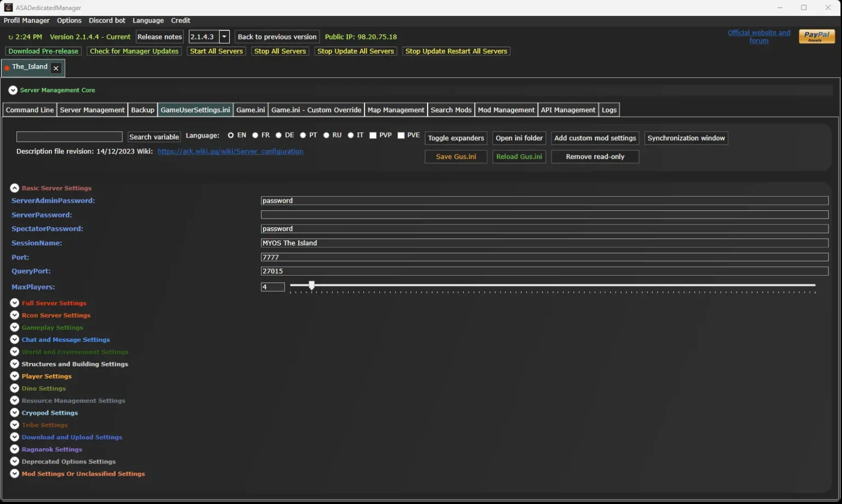
Task: Expand Resource Management Settings
Action: click(15, 400)
